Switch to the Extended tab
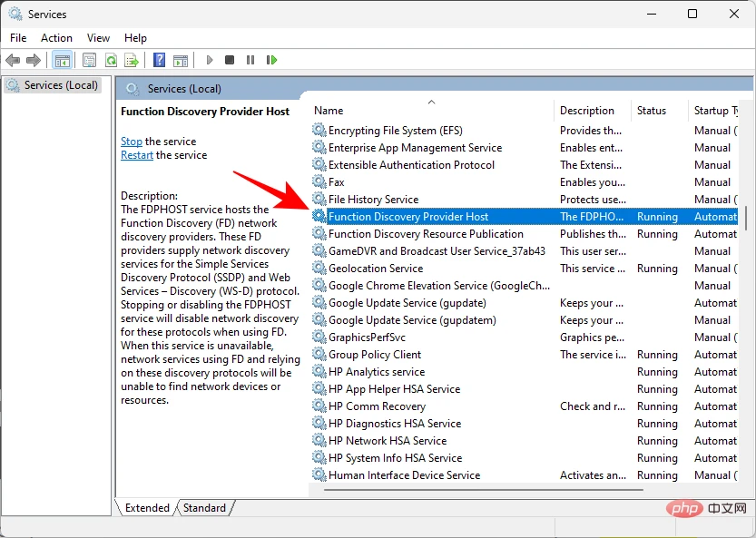 147,508
